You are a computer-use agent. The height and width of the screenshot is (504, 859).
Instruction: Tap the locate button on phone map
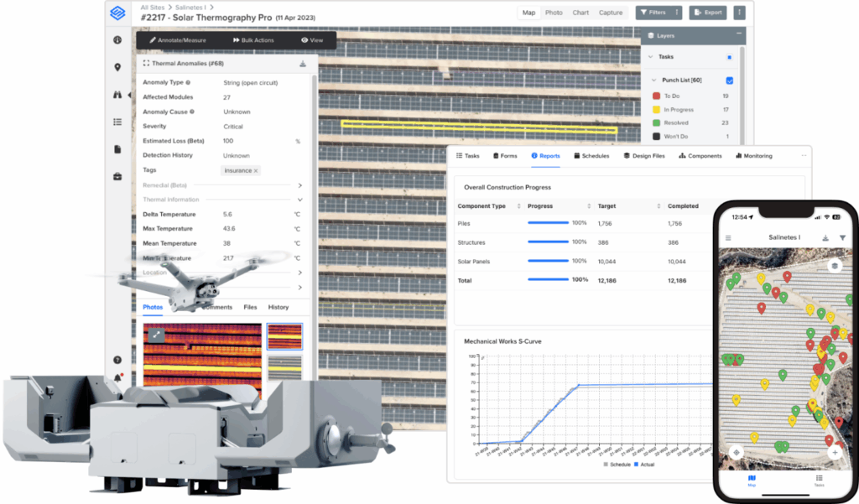click(737, 453)
